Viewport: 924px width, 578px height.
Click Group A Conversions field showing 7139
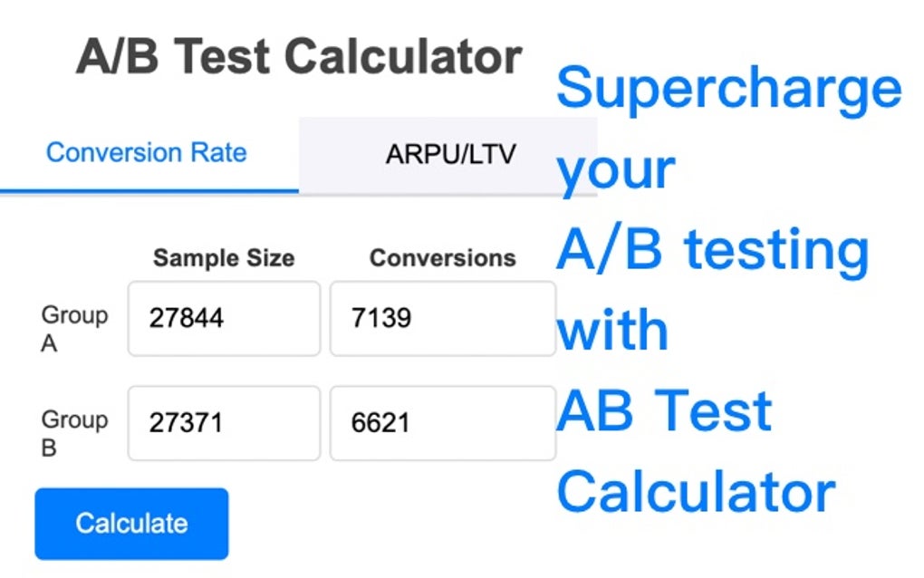click(x=442, y=319)
